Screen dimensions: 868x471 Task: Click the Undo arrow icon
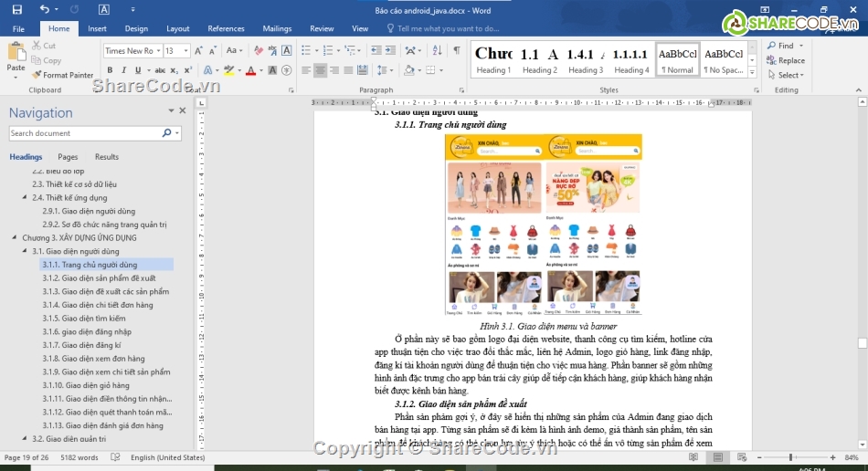44,10
